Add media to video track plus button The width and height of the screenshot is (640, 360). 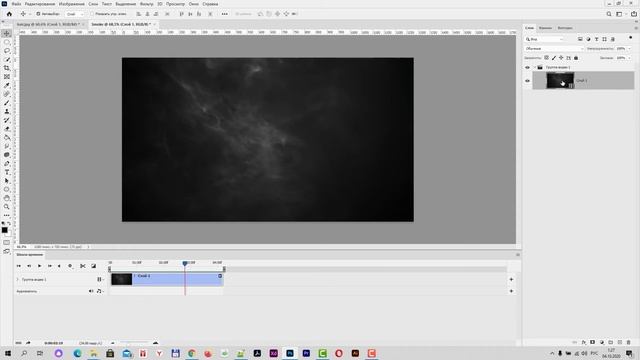click(511, 280)
